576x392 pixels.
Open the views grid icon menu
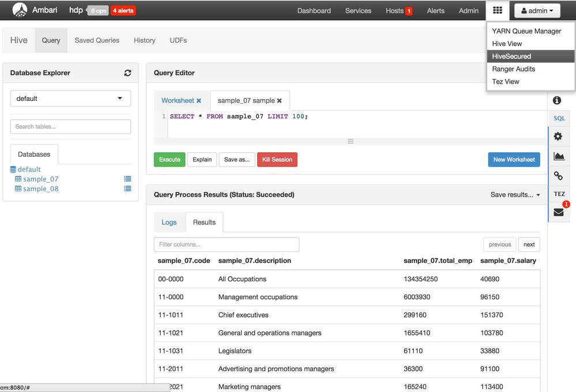498,10
